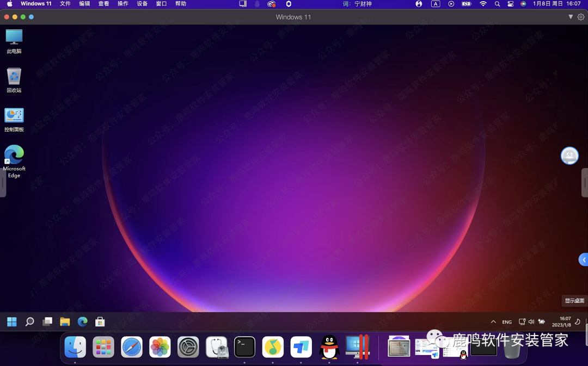Select the 此电脑 desktop icon

(x=14, y=41)
